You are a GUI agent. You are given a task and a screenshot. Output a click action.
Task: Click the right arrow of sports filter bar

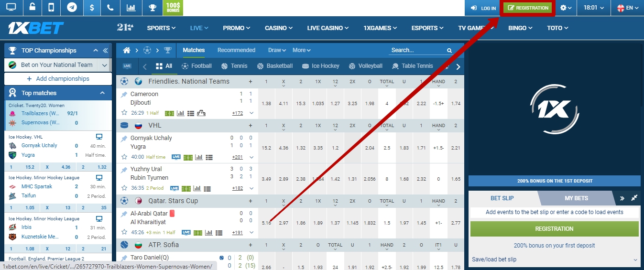[458, 66]
